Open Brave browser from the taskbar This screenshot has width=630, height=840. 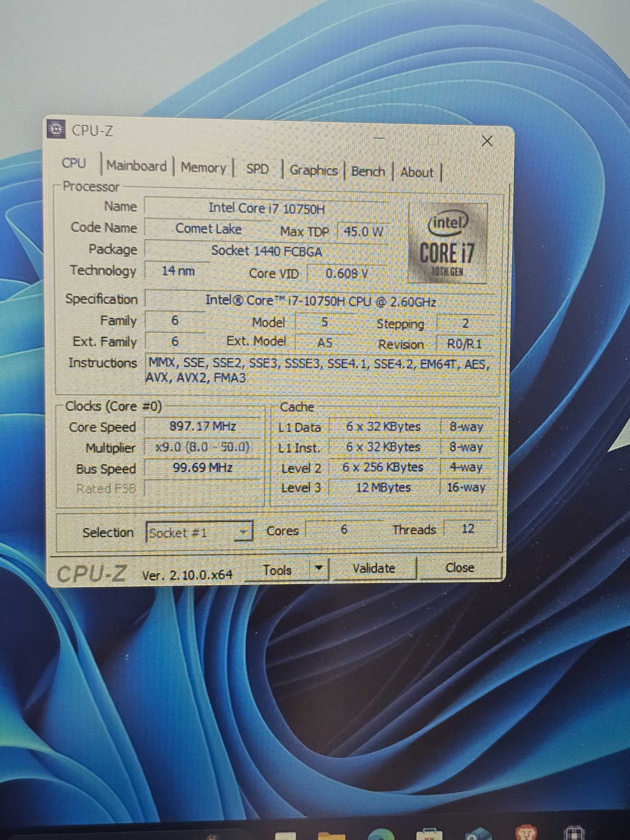527,831
